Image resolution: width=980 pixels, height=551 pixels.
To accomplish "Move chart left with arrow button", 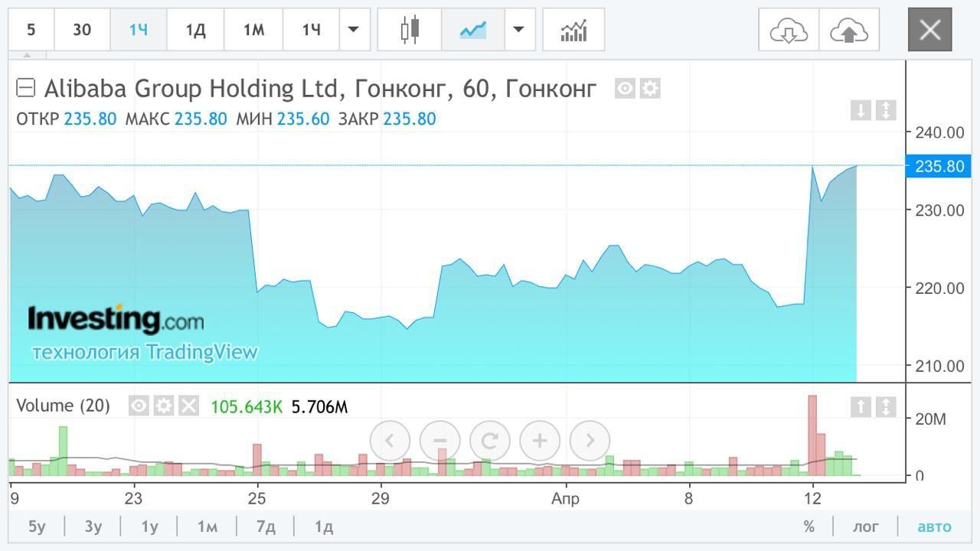I will click(x=390, y=440).
